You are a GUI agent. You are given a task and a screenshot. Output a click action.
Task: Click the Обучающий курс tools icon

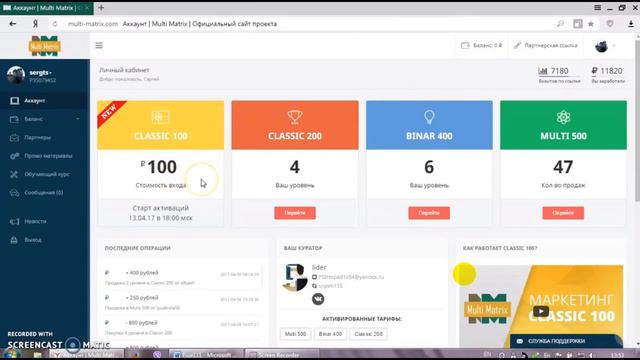click(x=14, y=174)
